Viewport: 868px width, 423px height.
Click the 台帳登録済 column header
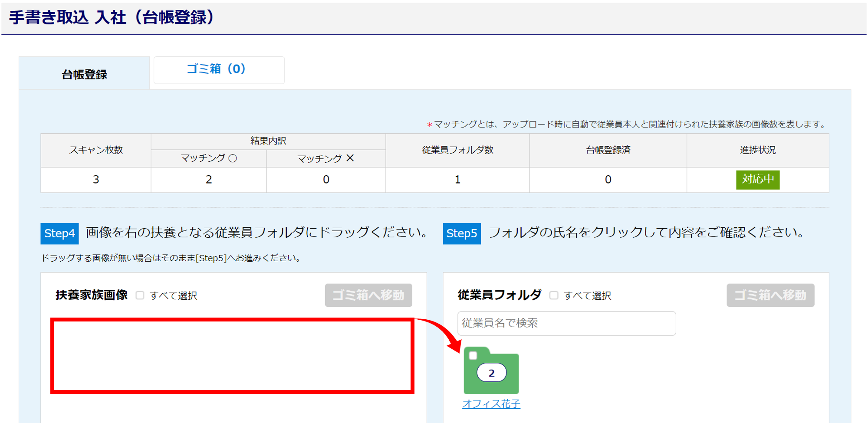(608, 150)
